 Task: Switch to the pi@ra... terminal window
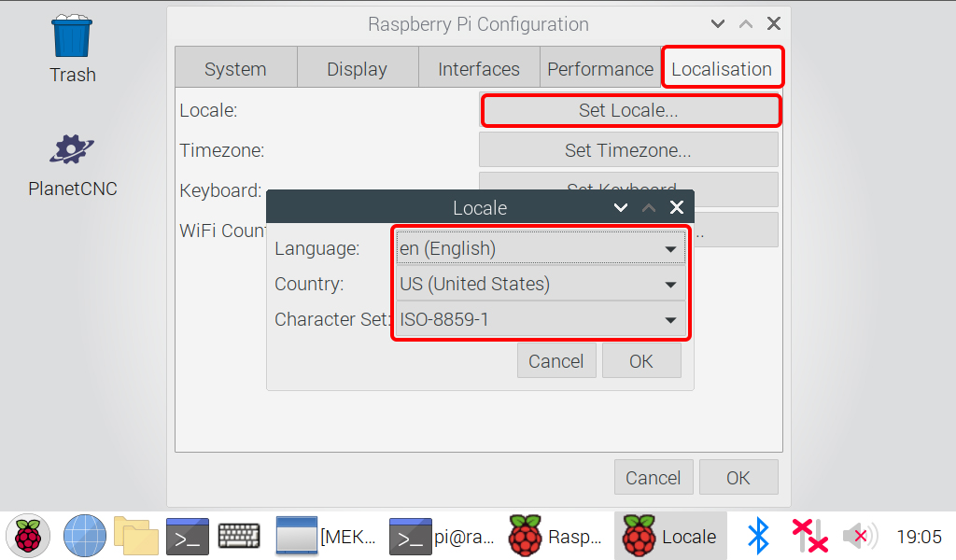(x=442, y=537)
